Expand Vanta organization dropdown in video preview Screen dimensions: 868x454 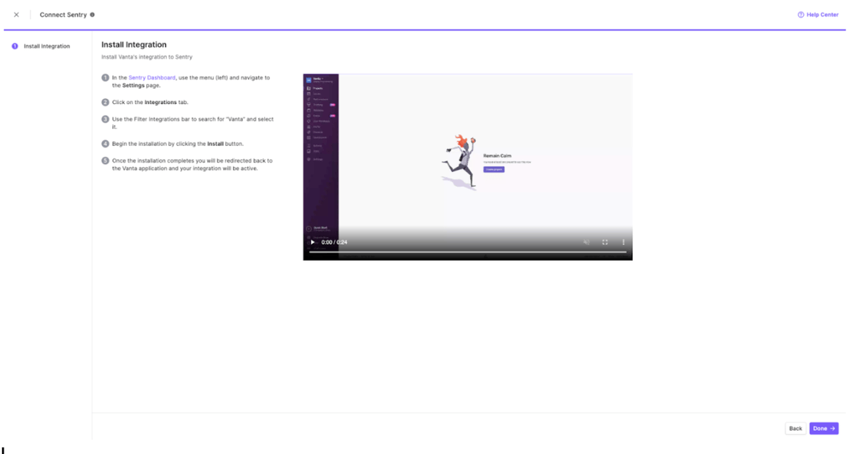click(x=318, y=78)
